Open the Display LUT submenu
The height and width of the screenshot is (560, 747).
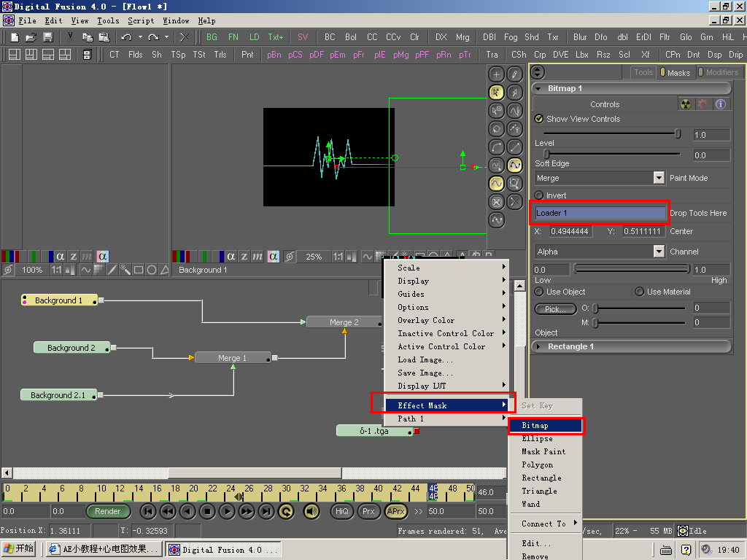[x=446, y=386]
